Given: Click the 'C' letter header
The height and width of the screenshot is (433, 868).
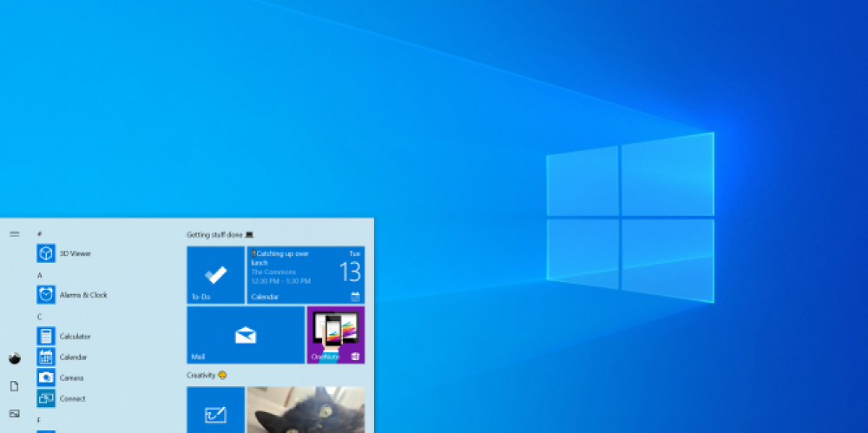Looking at the screenshot, I should (x=39, y=317).
